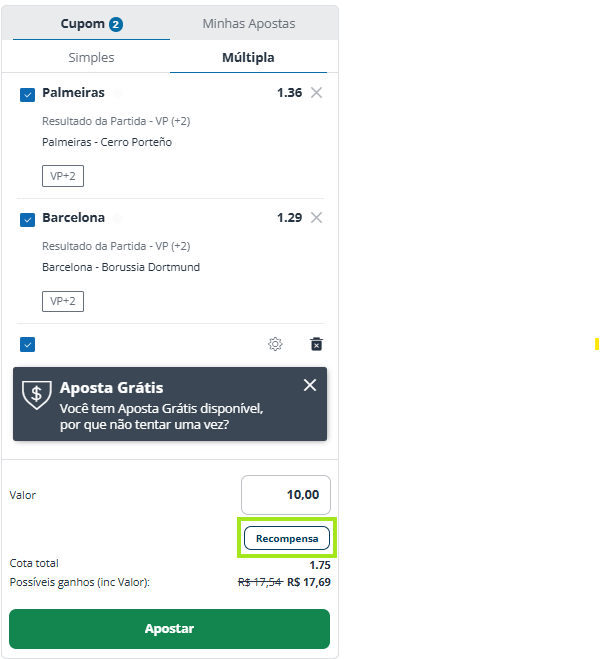Toggle the select-all checkbox below selections
600x659 pixels.
(x=28, y=345)
